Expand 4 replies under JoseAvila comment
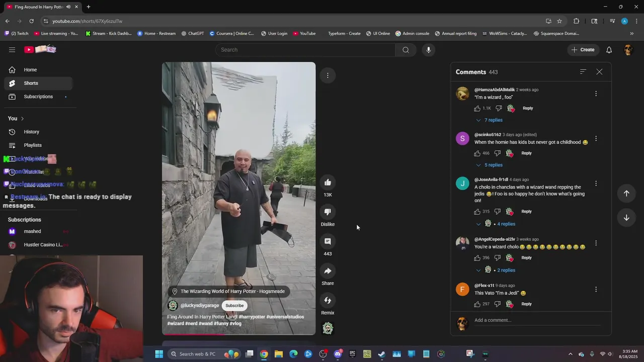Viewport: 644px width, 362px height. tap(496, 224)
